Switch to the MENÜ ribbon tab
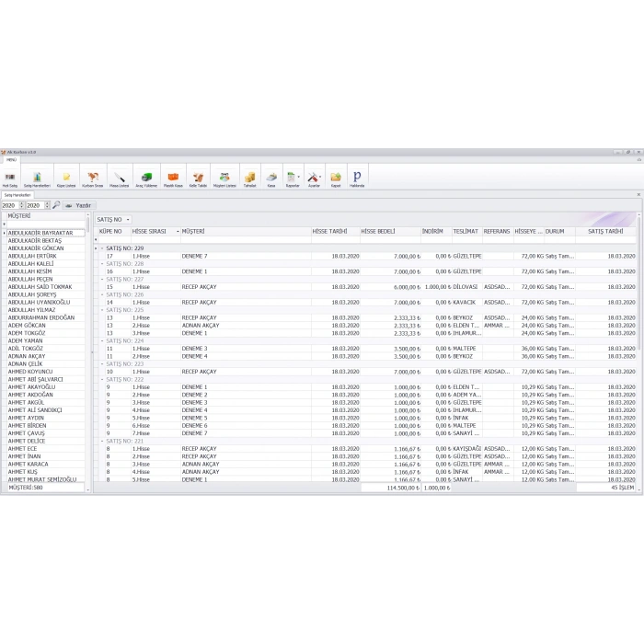 (11, 159)
